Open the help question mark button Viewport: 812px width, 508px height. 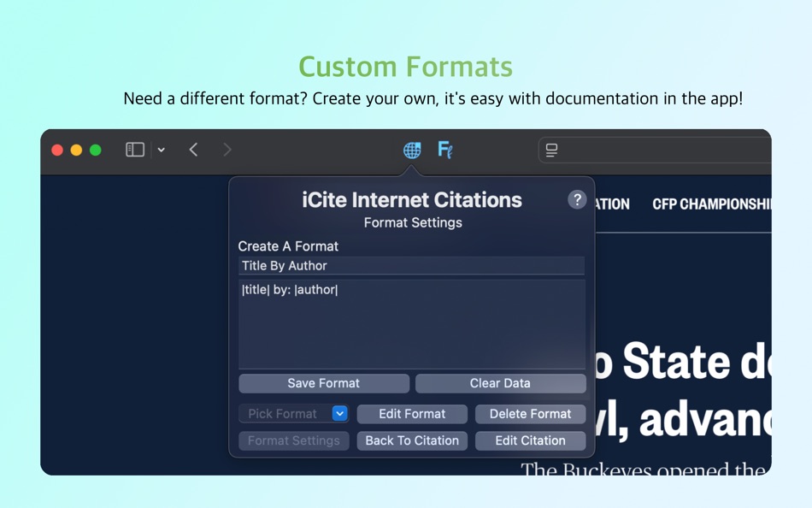pyautogui.click(x=577, y=199)
